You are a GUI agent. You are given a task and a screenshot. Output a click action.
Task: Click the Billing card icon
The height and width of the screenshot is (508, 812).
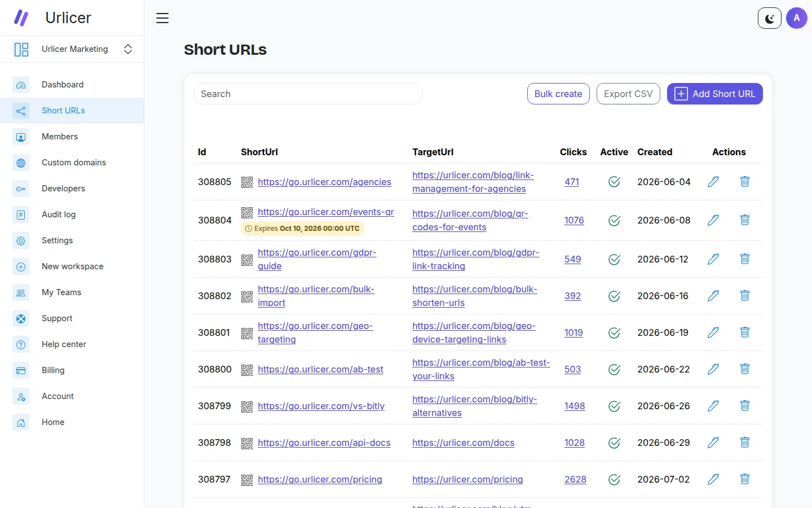21,370
